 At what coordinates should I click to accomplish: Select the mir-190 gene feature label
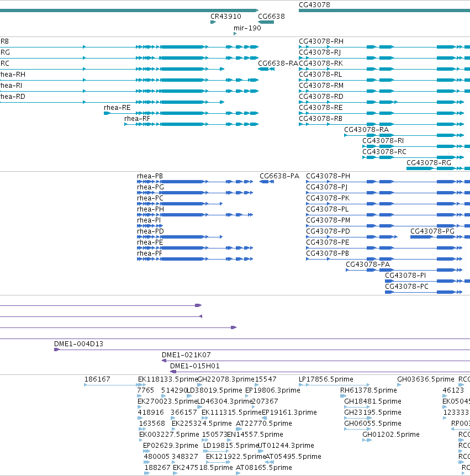click(247, 28)
